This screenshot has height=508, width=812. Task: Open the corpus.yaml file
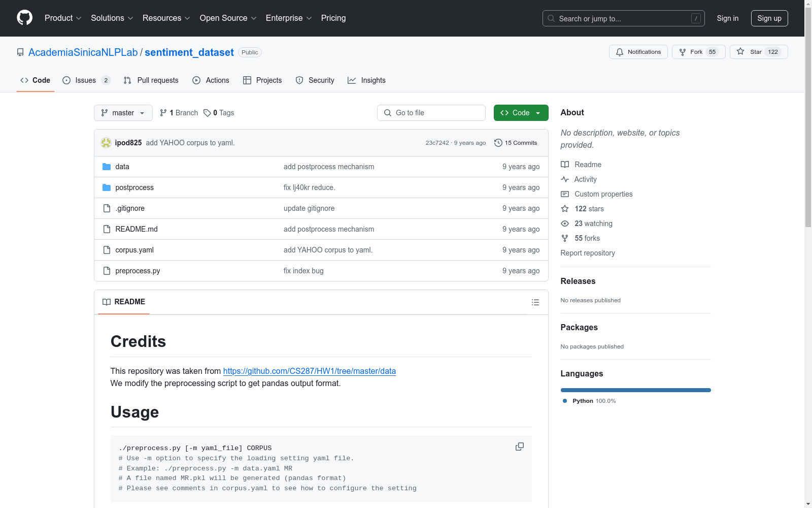click(134, 250)
